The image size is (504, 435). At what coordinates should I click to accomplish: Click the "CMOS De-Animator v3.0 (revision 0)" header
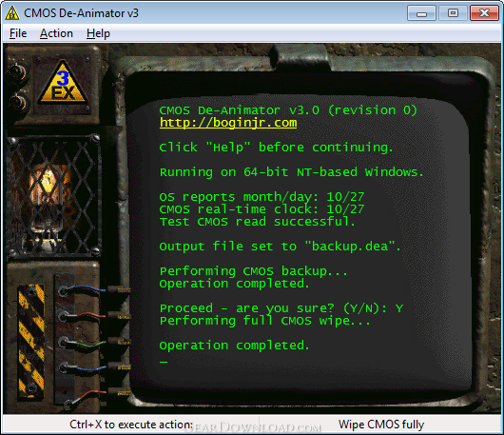pos(288,110)
